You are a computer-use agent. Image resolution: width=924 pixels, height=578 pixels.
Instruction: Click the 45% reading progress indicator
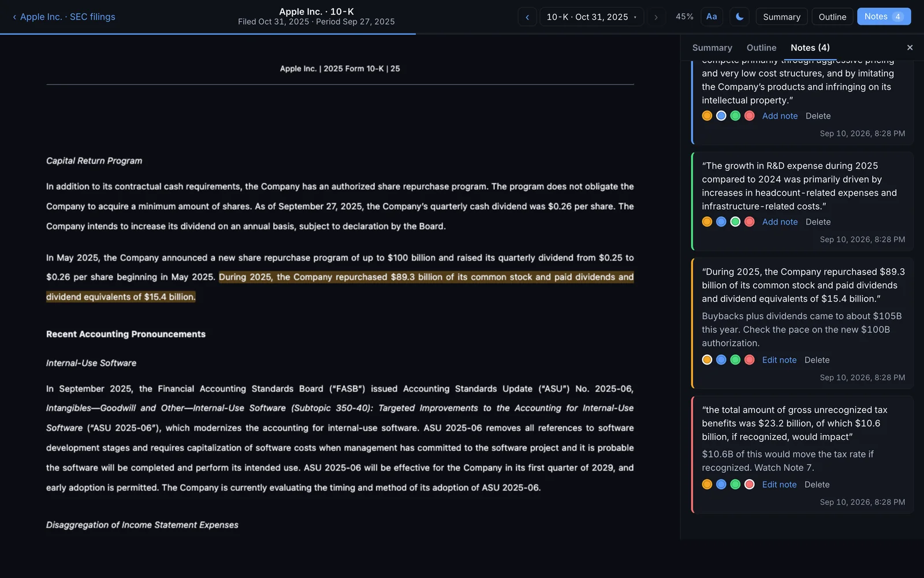684,17
